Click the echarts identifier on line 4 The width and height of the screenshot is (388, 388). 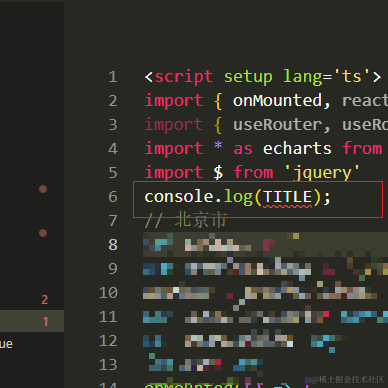[297, 149]
